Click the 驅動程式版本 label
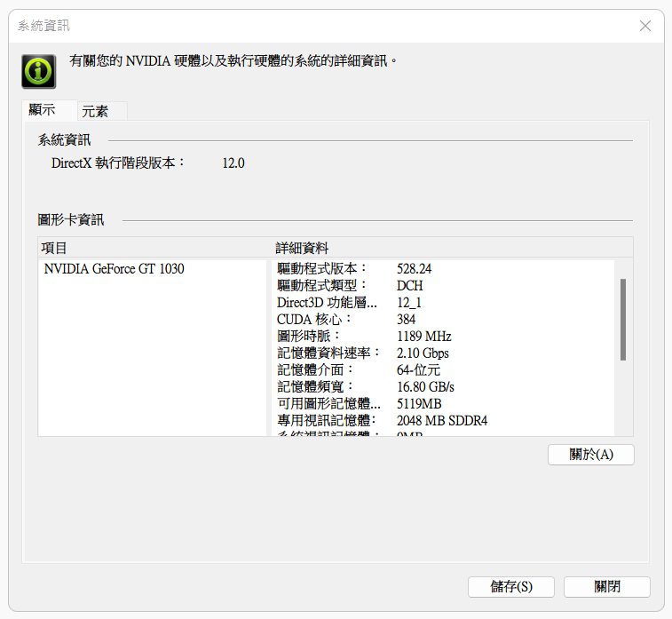672x619 pixels. pos(322,269)
